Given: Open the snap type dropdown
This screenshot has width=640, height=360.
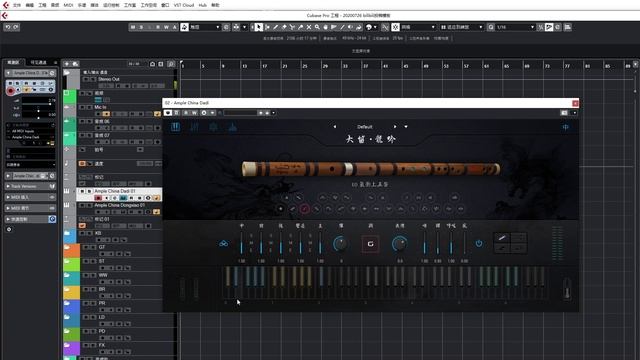Looking at the screenshot, I should (418, 27).
